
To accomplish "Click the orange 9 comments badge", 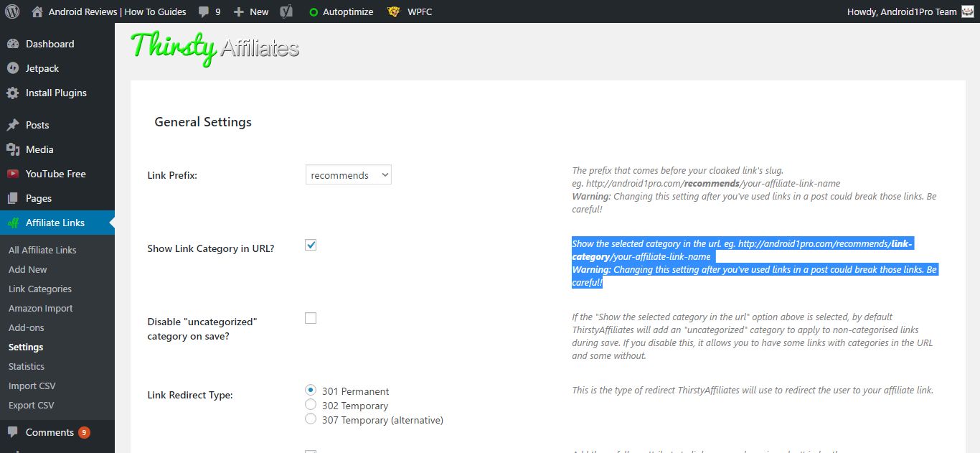I will [84, 432].
